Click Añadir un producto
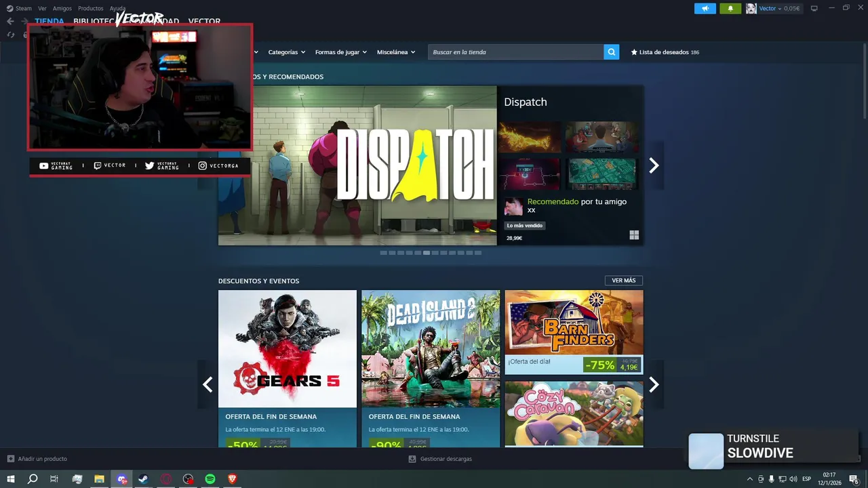 pyautogui.click(x=42, y=459)
